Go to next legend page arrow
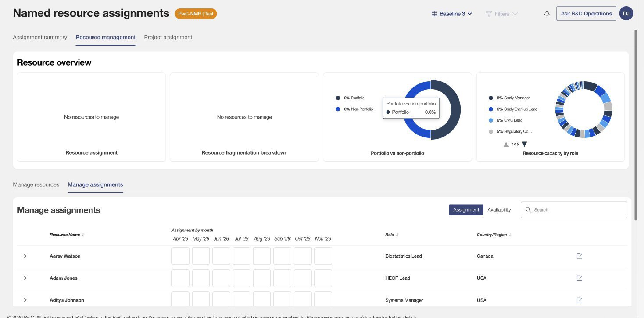Screen dimensions: 644x318 pyautogui.click(x=525, y=144)
